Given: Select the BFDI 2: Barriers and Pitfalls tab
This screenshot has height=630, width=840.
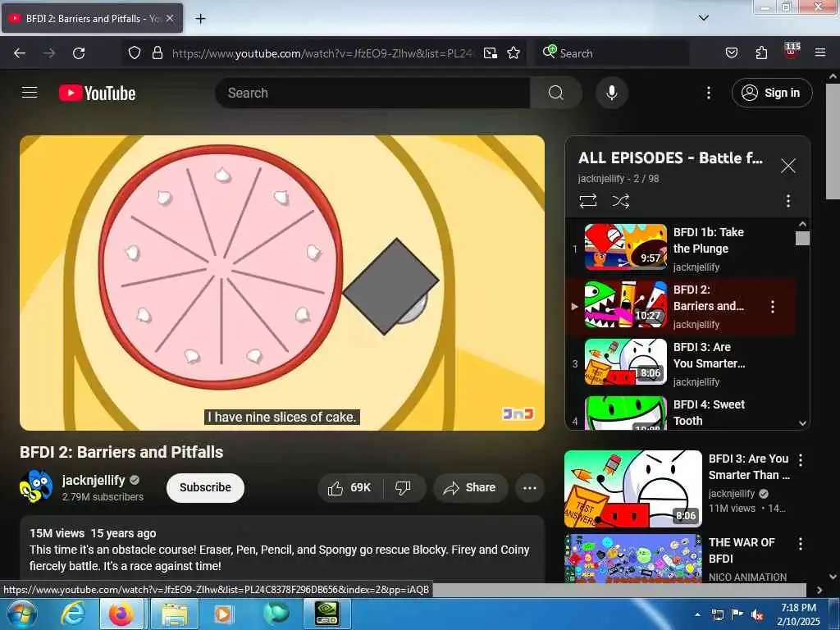Looking at the screenshot, I should (x=92, y=18).
